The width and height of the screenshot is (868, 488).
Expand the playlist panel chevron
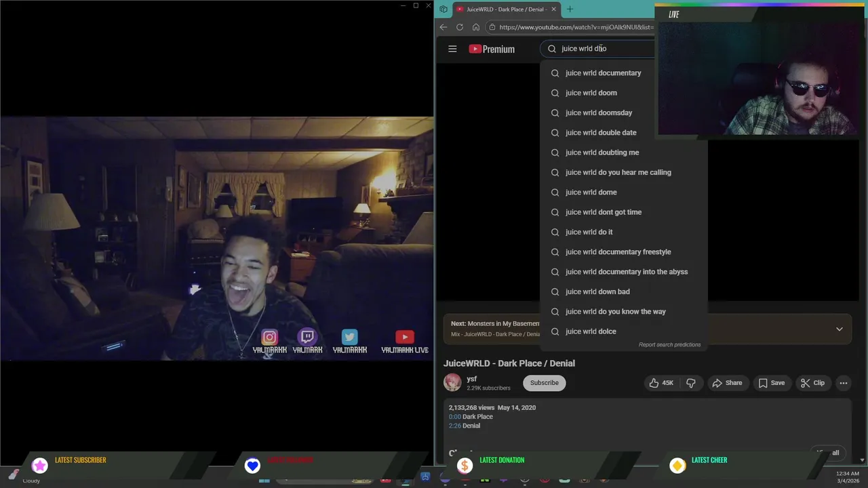839,329
